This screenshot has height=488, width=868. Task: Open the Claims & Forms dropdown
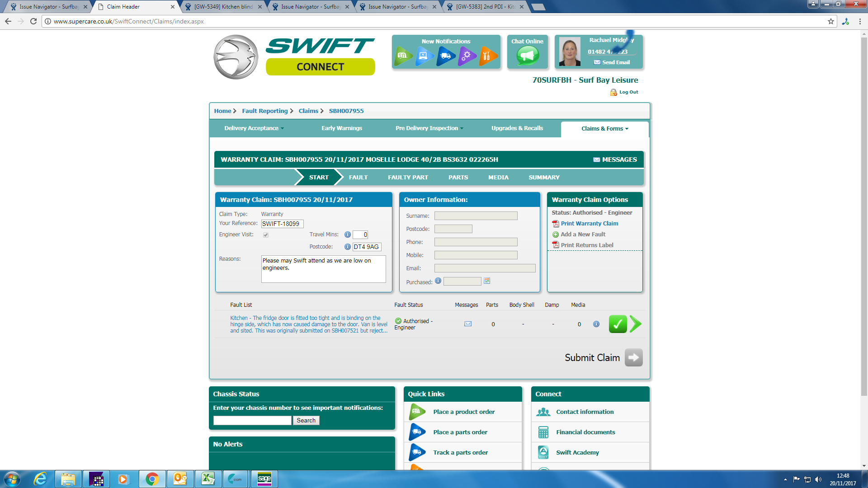[x=604, y=129]
